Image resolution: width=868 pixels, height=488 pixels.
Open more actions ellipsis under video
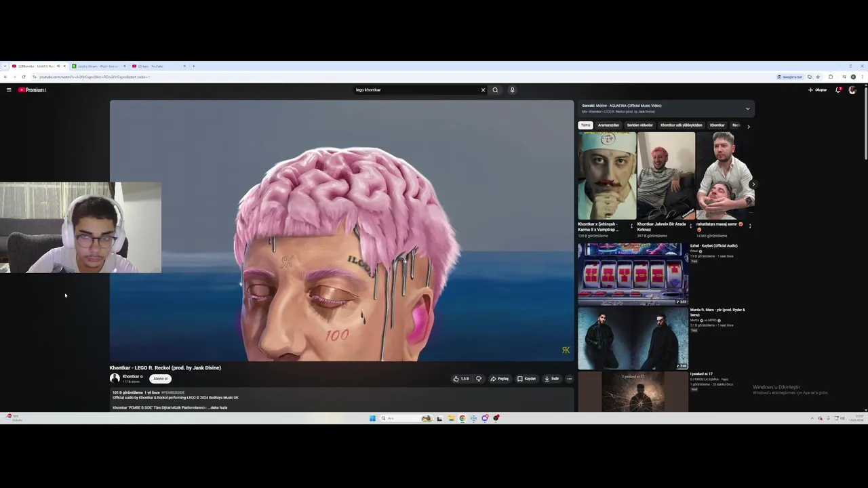(x=569, y=379)
